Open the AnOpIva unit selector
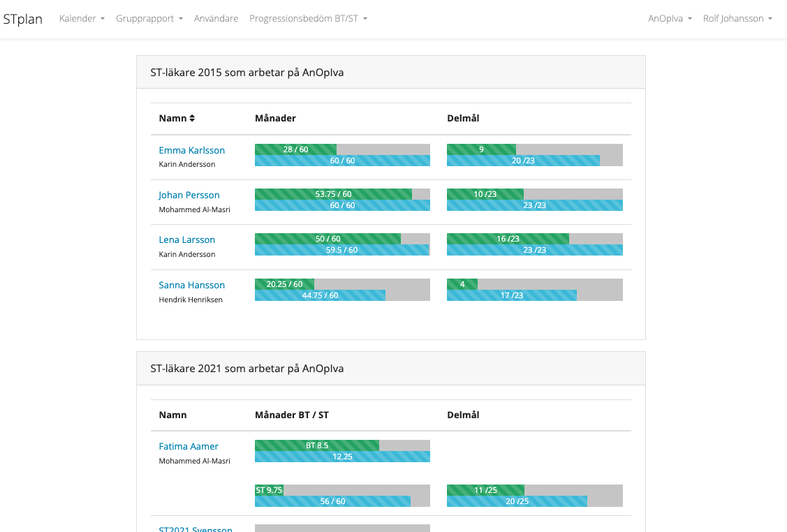 669,18
